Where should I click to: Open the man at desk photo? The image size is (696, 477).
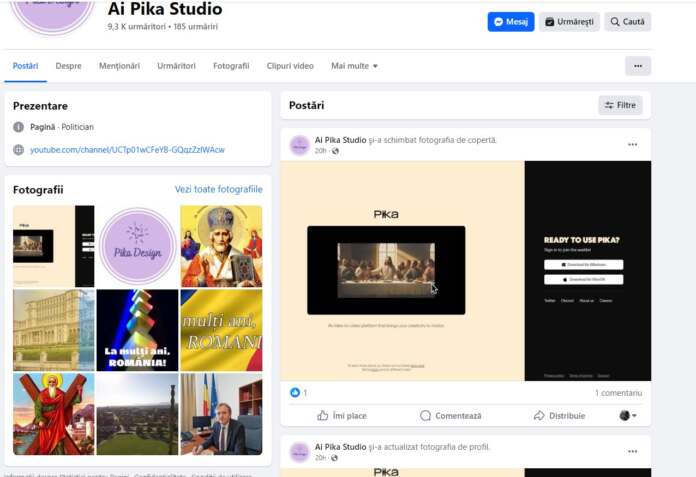click(x=221, y=414)
